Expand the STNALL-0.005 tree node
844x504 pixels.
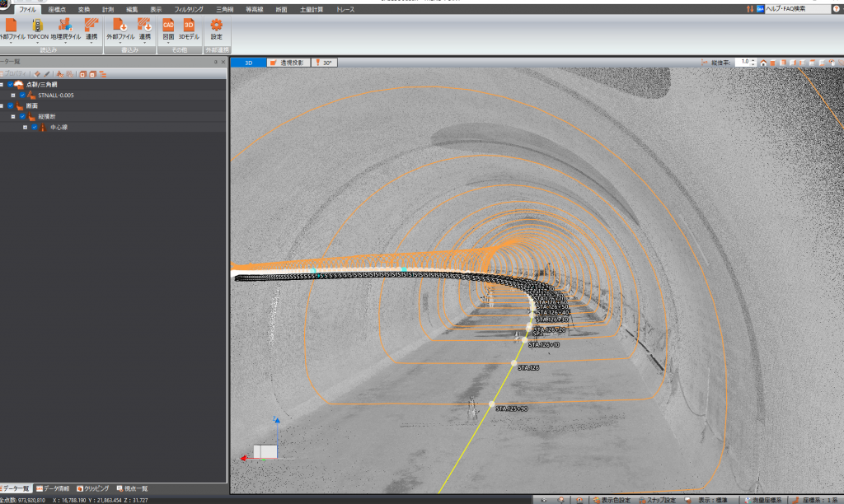(13, 96)
